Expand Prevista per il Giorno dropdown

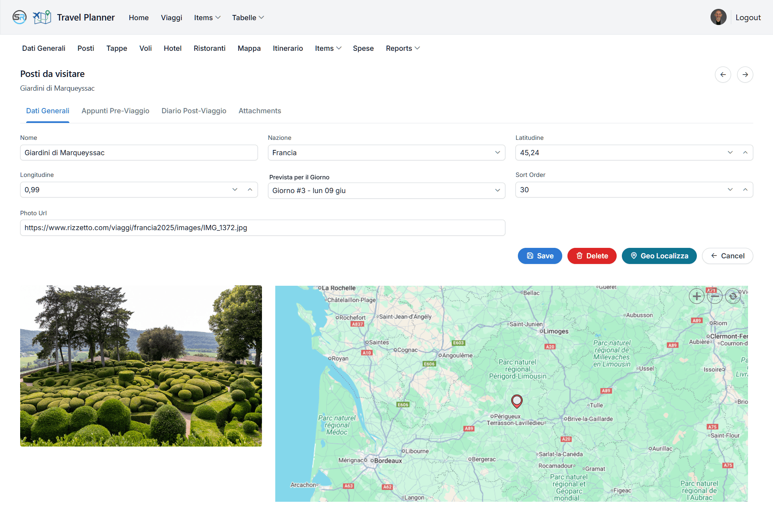coord(386,191)
